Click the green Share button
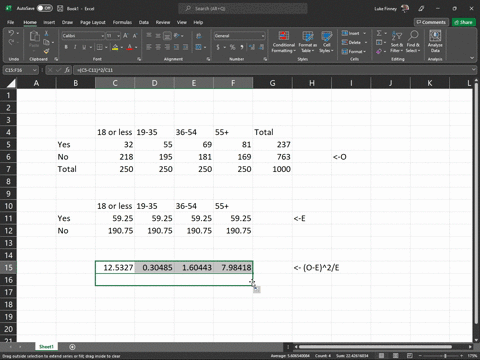480x360 pixels. (464, 22)
